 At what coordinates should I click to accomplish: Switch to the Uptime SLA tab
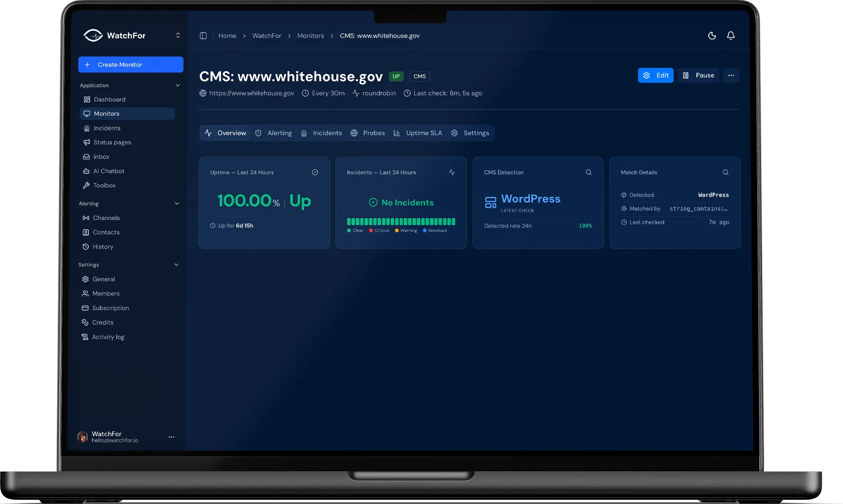tap(418, 133)
